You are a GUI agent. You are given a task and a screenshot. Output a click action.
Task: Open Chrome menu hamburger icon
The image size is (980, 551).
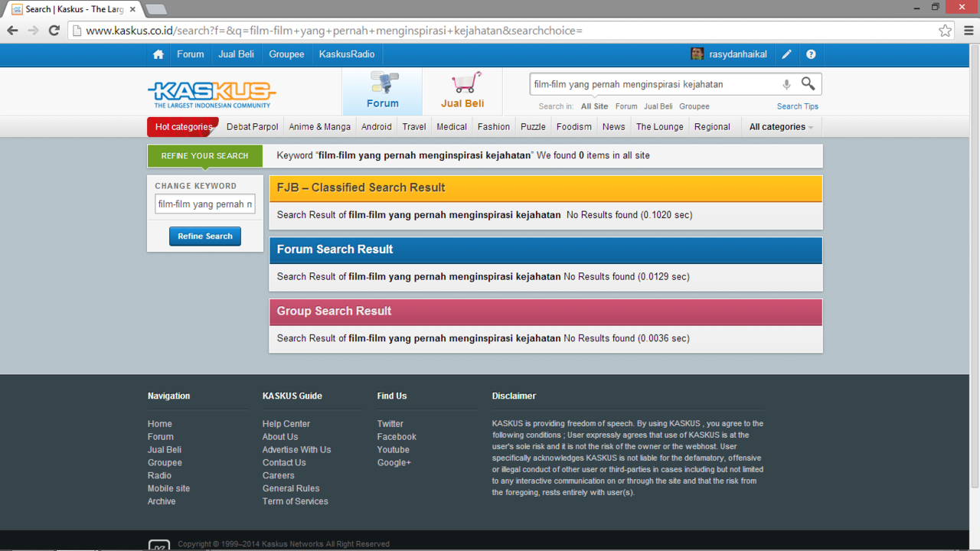coord(969,31)
